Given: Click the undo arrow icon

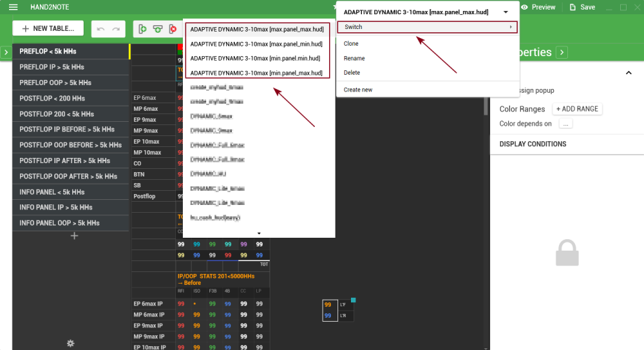Looking at the screenshot, I should (x=100, y=29).
